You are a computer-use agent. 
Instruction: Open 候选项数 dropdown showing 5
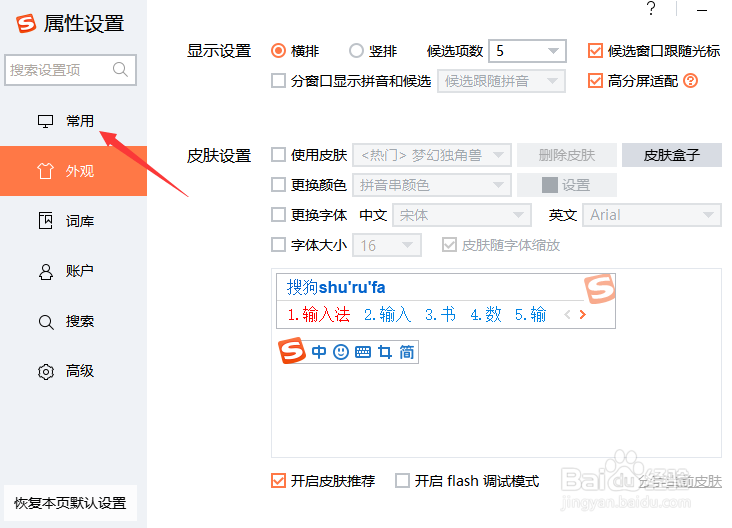528,50
